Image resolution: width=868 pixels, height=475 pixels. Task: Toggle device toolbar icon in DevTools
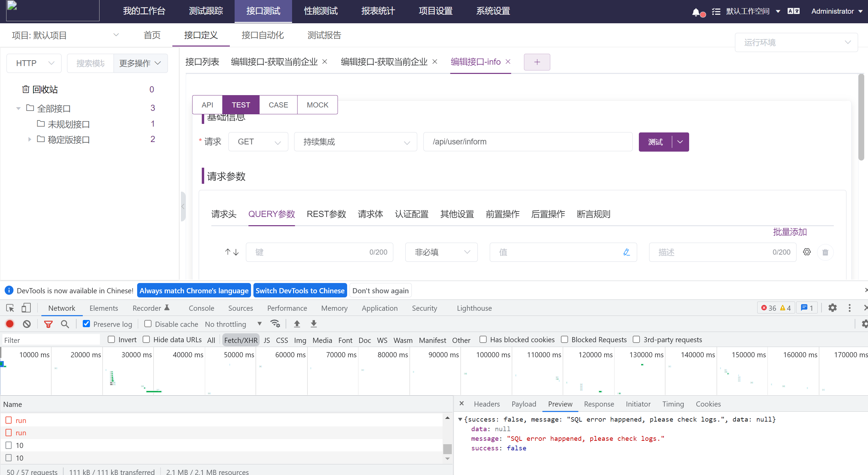pyautogui.click(x=26, y=308)
